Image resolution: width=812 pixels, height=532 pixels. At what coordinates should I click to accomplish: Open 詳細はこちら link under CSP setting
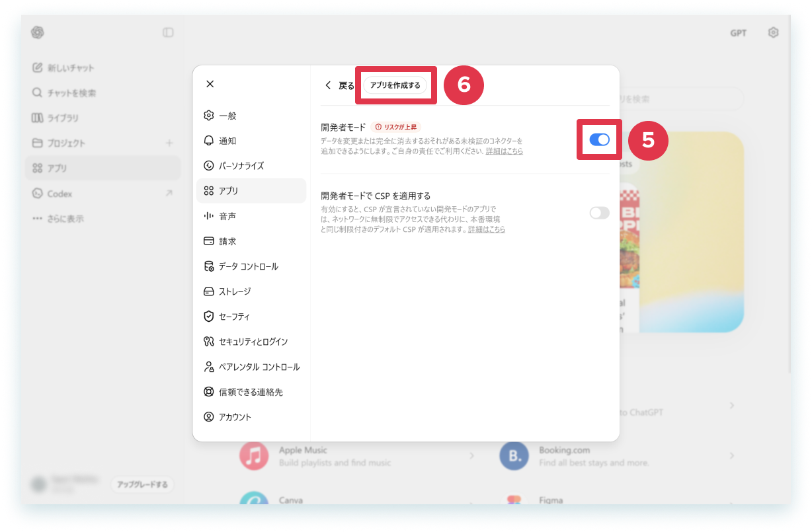point(487,229)
